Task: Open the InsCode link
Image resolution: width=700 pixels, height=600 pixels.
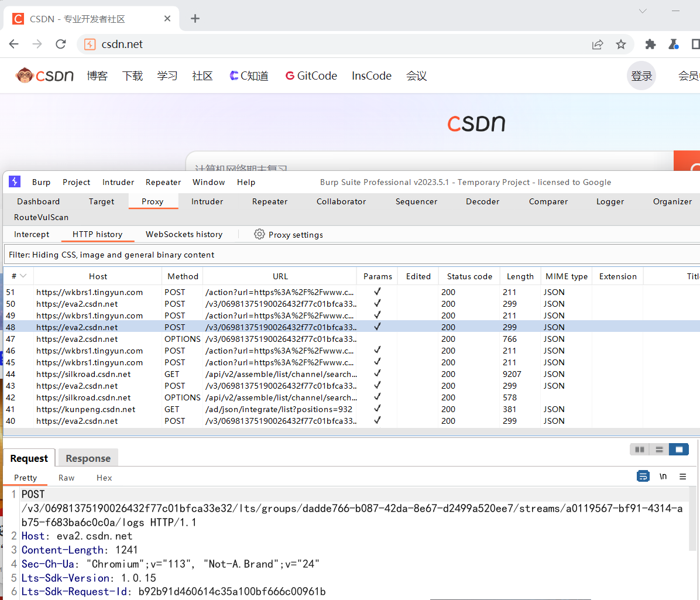Action: coord(372,76)
